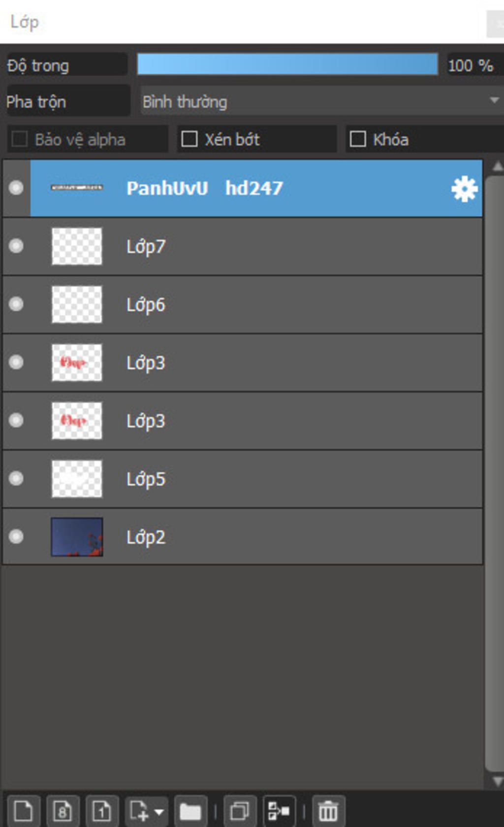Image resolution: width=504 pixels, height=827 pixels.
Task: Hide the Lớp7 layer
Action: click(16, 246)
